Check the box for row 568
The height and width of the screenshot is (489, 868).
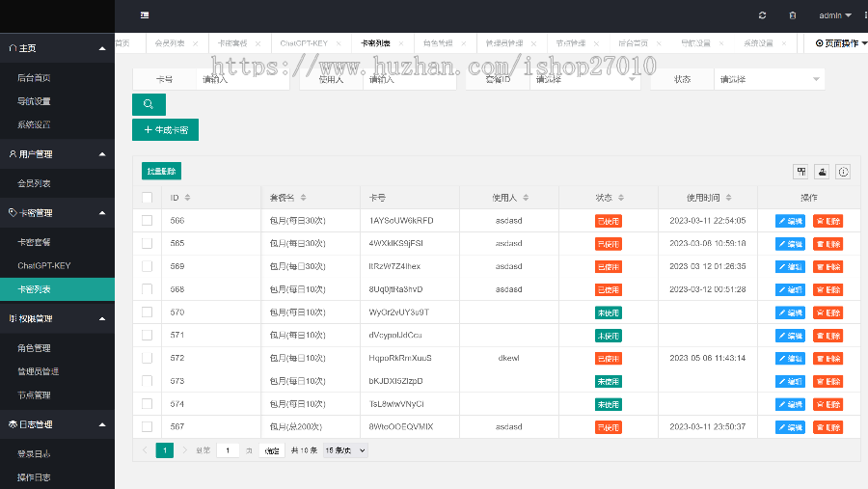coord(147,289)
